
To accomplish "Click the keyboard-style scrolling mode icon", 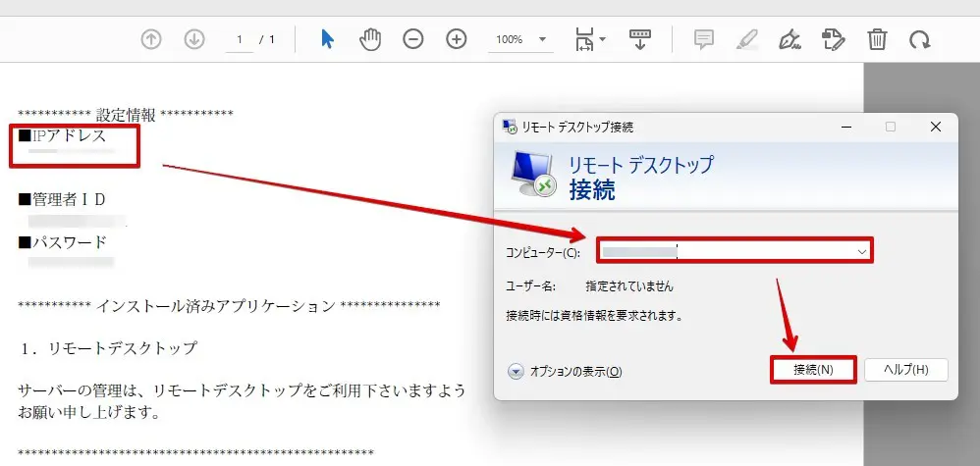I will click(x=640, y=39).
